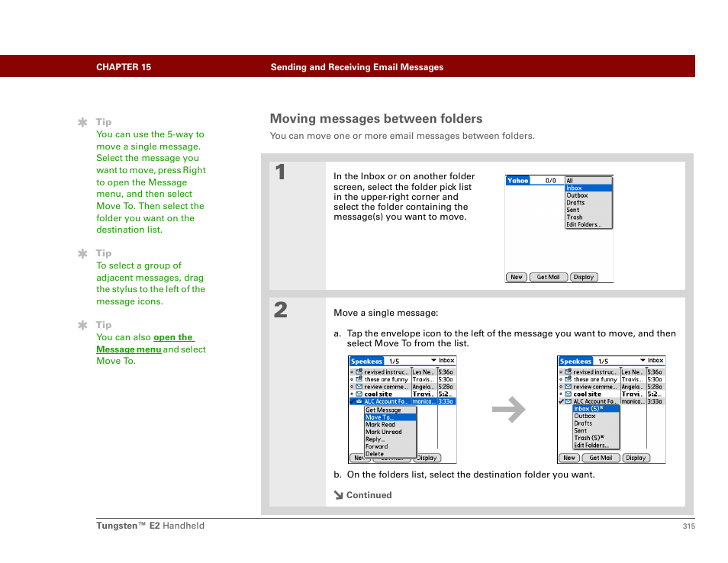The width and height of the screenshot is (728, 563).
Task: Click the Yahoo account title tab
Action: 518,181
